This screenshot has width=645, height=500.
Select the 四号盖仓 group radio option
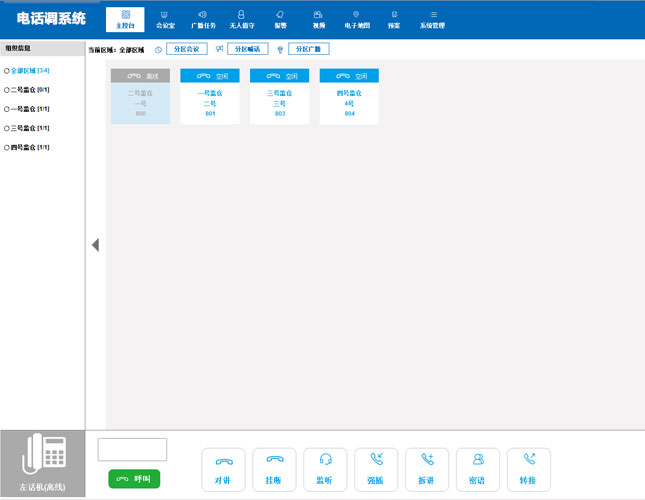[7, 147]
